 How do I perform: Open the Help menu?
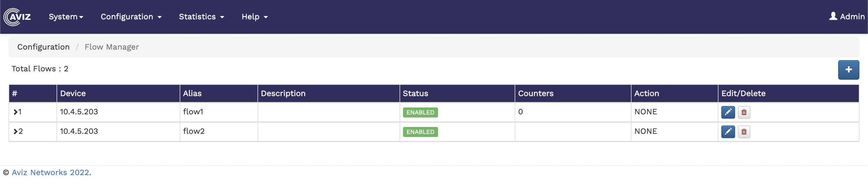(254, 17)
